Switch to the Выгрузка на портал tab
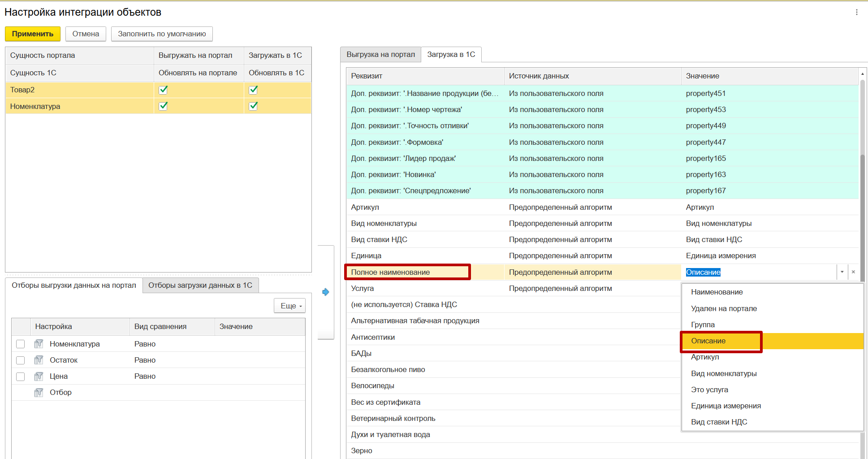 point(380,54)
